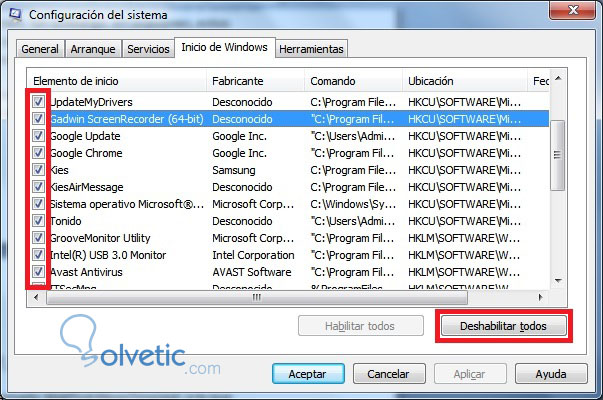Viewport: 603px width, 400px height.
Task: Uncheck the UpdateMyDrivers startup item
Action: point(38,102)
